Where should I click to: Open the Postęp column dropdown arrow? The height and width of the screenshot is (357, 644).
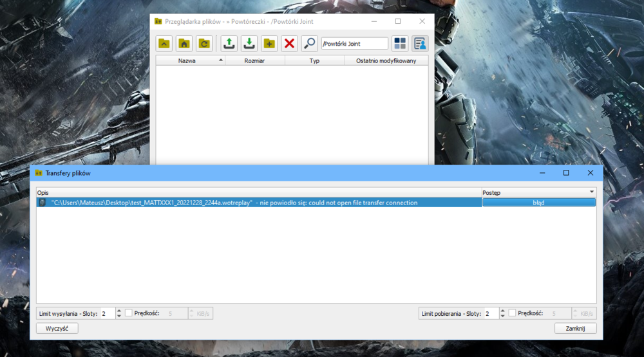pyautogui.click(x=591, y=192)
